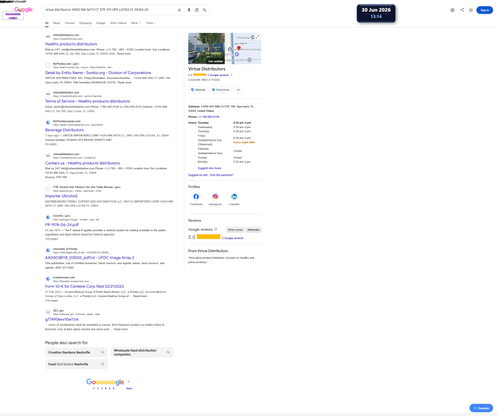The height and width of the screenshot is (416, 500).
Task: Submit search with magnifier icon
Action: point(204,10)
